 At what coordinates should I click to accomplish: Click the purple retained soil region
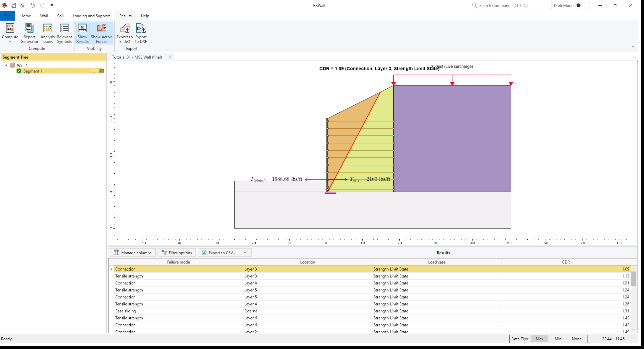452,138
